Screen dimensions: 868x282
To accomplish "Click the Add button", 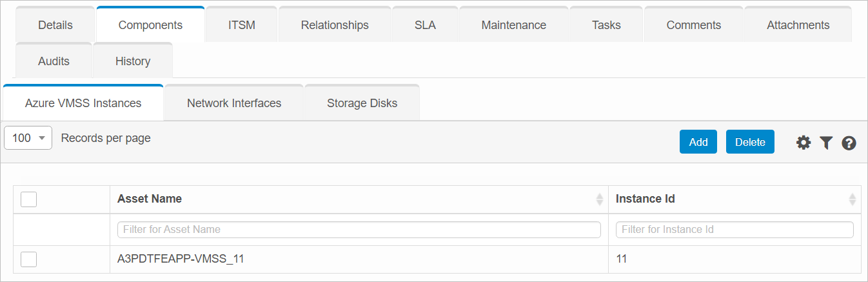I will 698,142.
